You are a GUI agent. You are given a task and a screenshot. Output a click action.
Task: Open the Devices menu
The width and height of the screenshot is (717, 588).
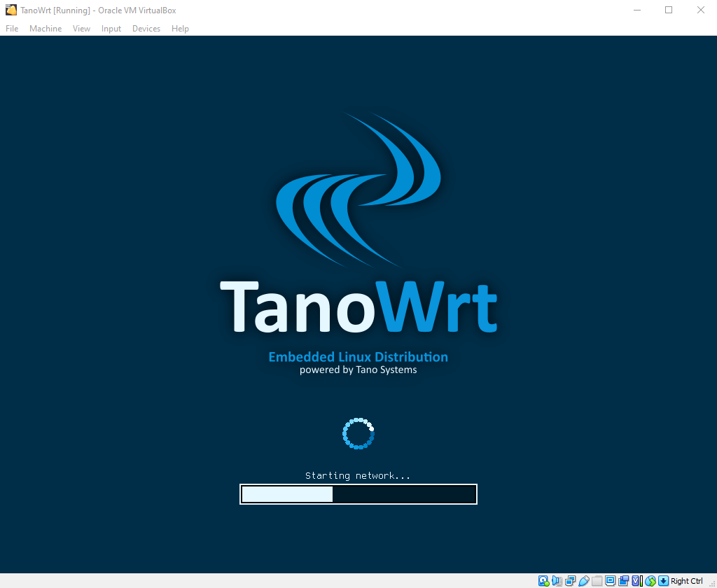coord(146,28)
